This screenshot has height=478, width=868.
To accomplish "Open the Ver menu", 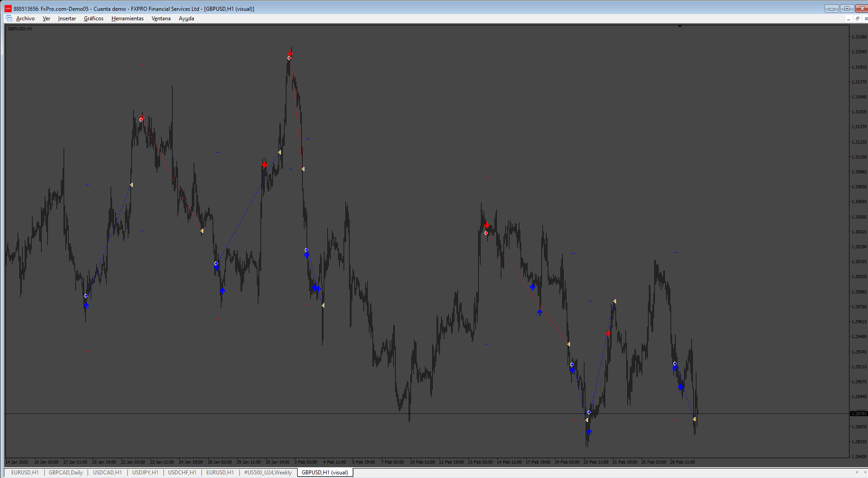I will point(47,19).
